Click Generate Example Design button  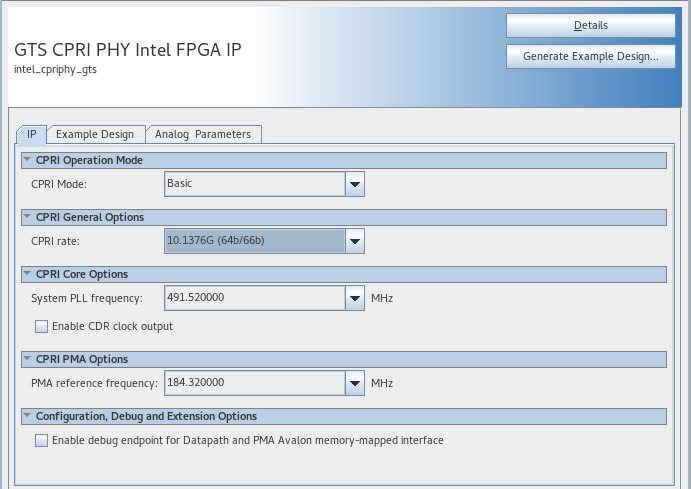590,57
